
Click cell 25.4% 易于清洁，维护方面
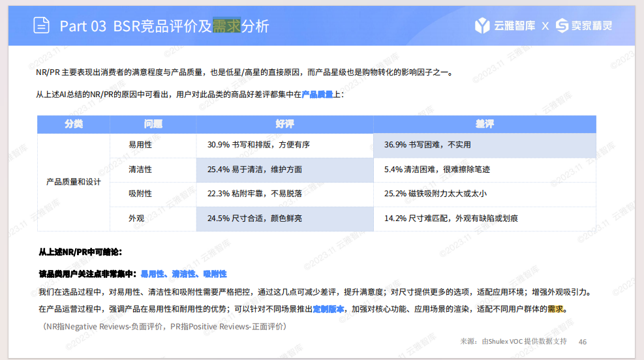(x=284, y=170)
